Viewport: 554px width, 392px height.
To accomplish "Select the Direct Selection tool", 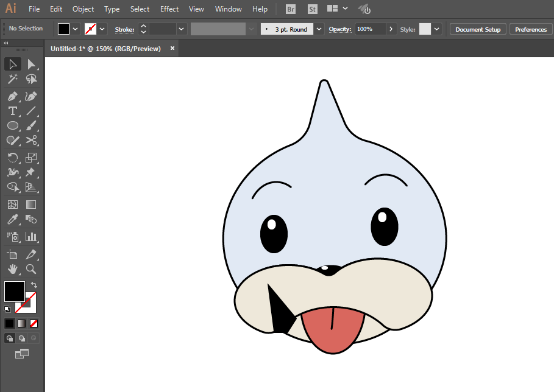I will pyautogui.click(x=31, y=64).
